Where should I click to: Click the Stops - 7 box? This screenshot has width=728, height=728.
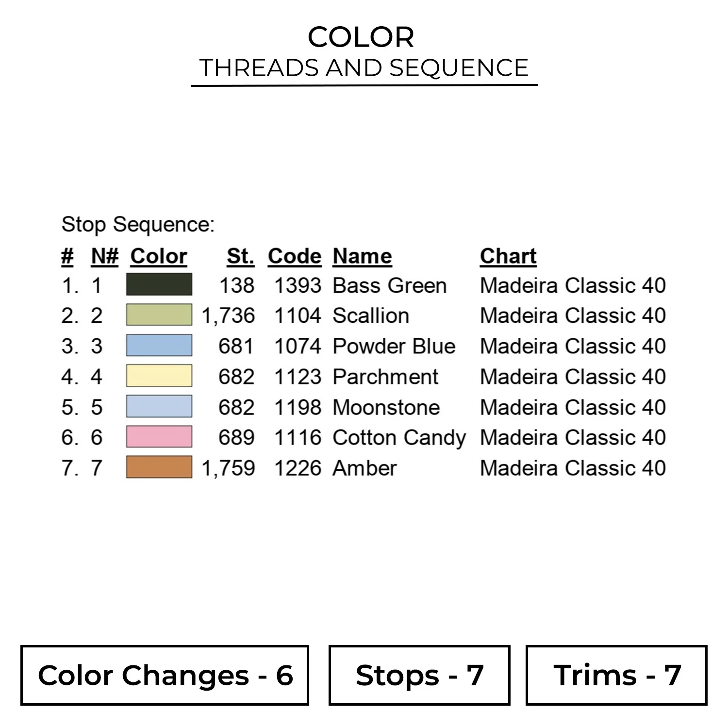[419, 675]
